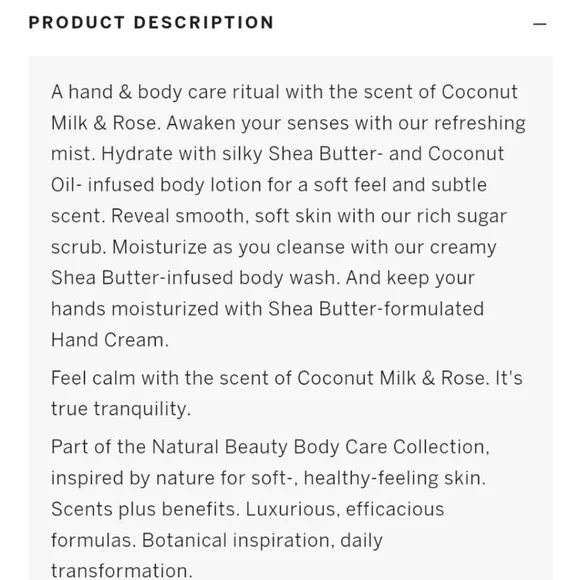The width and height of the screenshot is (580, 580).
Task: Click the 'Feel calm with the scent' paragraph
Action: pyautogui.click(x=287, y=394)
